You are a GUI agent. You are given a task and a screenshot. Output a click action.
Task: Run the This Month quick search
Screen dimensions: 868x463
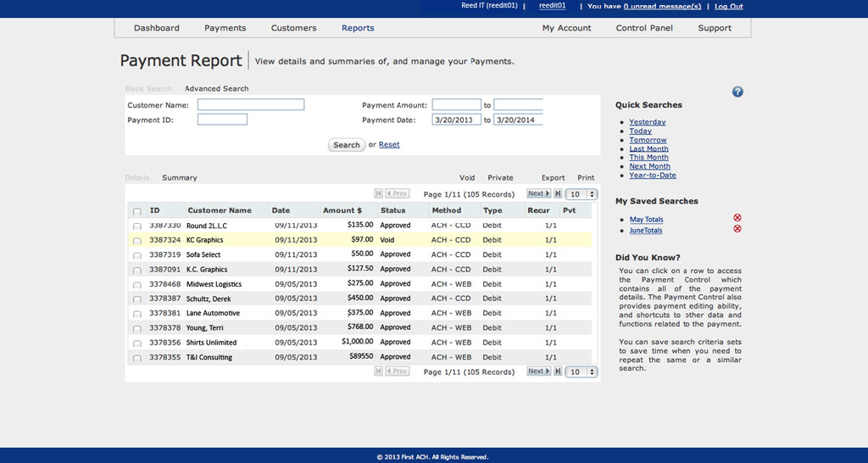pos(648,157)
